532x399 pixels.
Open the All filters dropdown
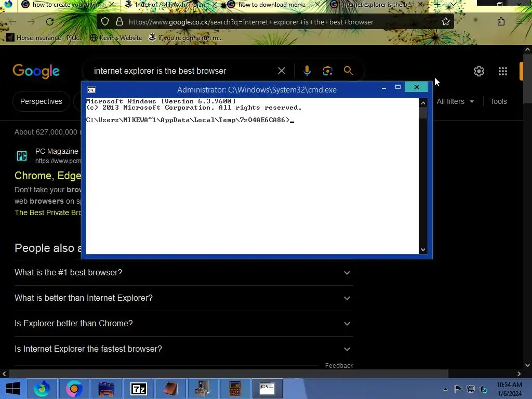point(455,101)
